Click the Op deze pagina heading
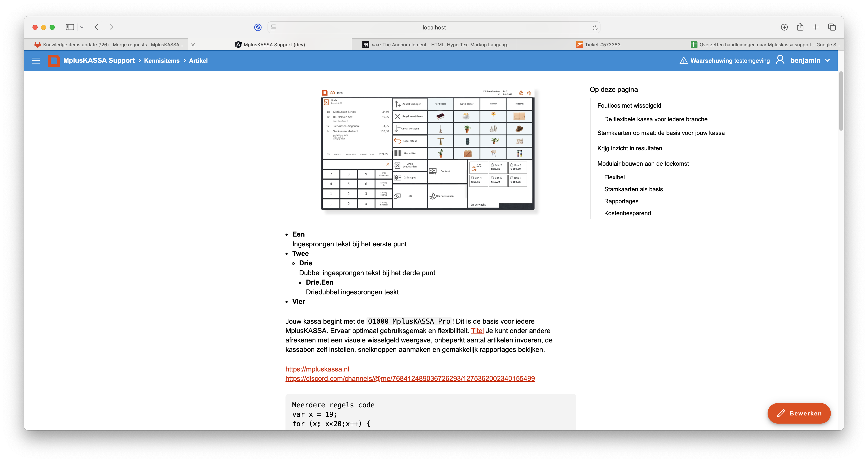The height and width of the screenshot is (462, 868). [613, 89]
